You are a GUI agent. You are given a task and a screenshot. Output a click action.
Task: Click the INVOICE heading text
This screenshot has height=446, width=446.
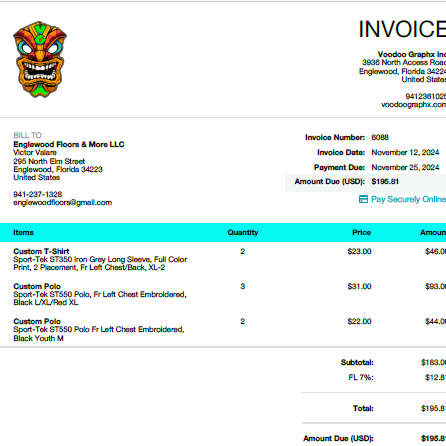[x=402, y=29]
